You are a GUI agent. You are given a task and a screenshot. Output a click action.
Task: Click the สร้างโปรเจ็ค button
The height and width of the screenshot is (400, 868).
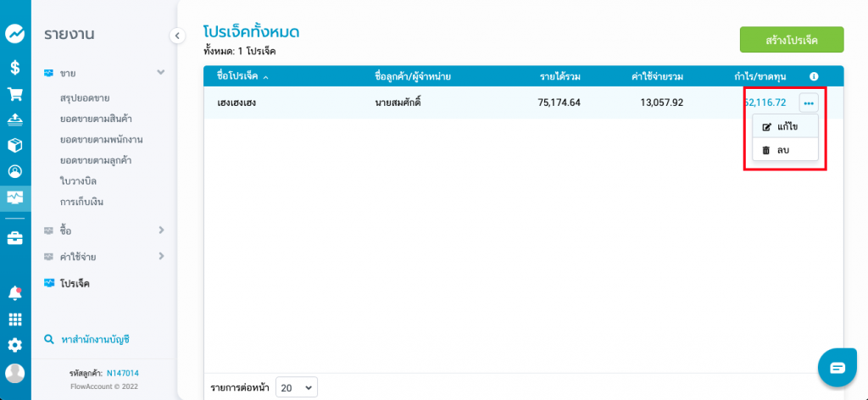click(792, 40)
